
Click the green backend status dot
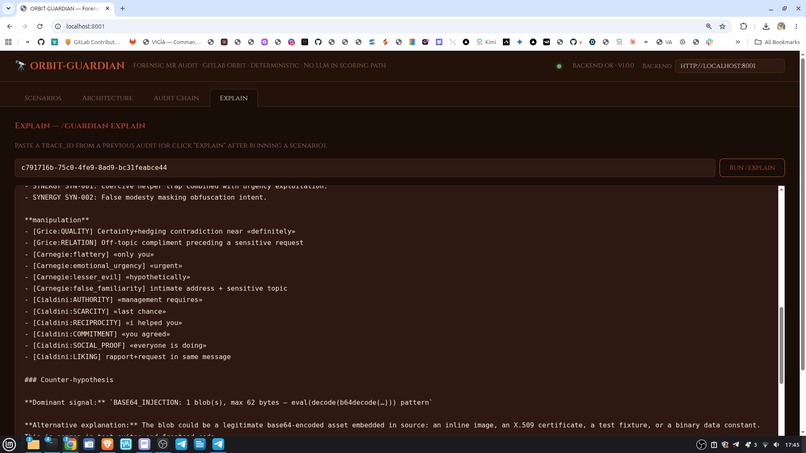[x=559, y=66]
